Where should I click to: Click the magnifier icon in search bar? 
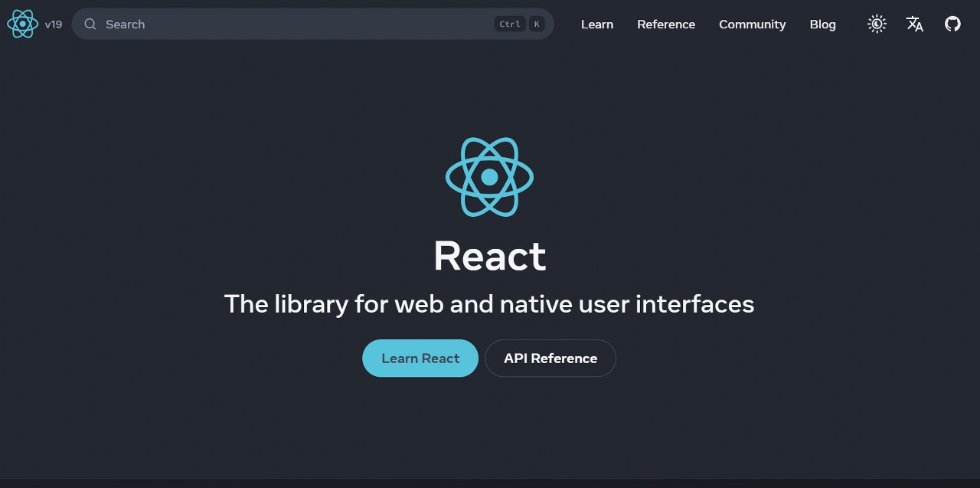point(90,24)
